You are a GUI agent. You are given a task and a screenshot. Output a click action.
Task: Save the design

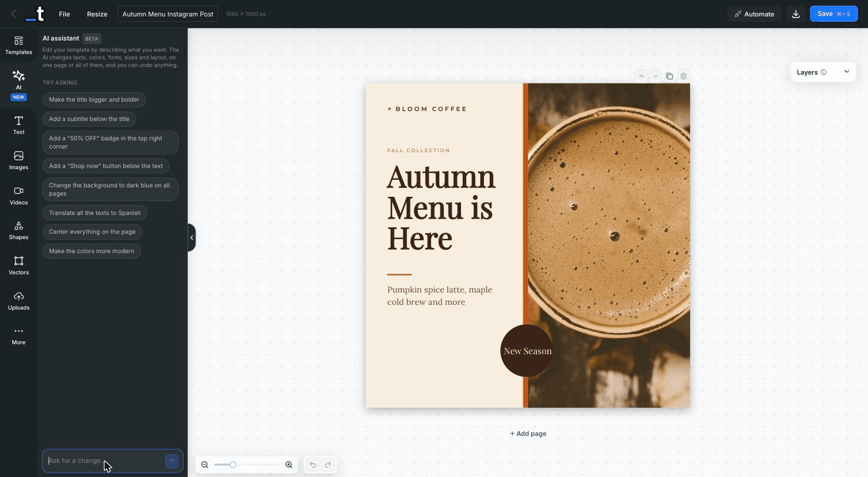tap(834, 14)
